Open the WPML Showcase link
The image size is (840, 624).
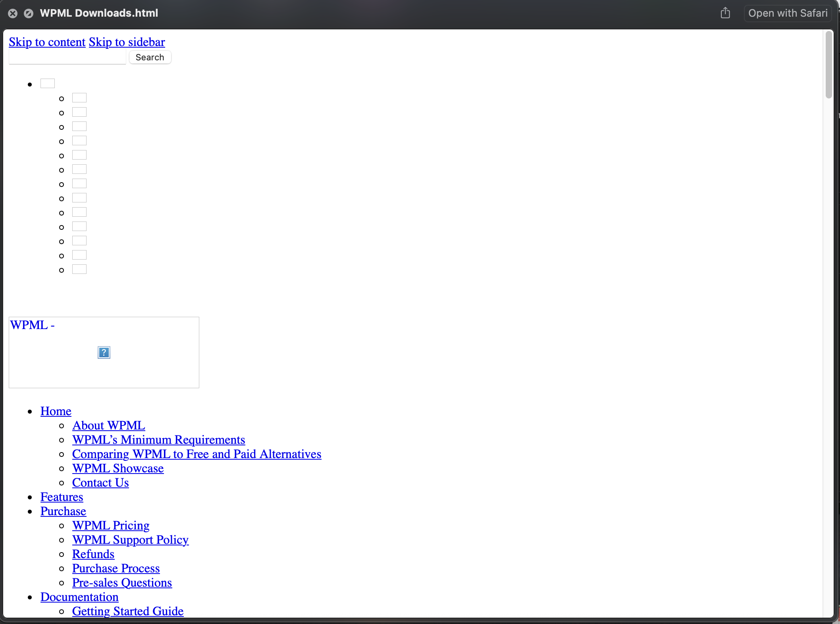click(x=118, y=468)
